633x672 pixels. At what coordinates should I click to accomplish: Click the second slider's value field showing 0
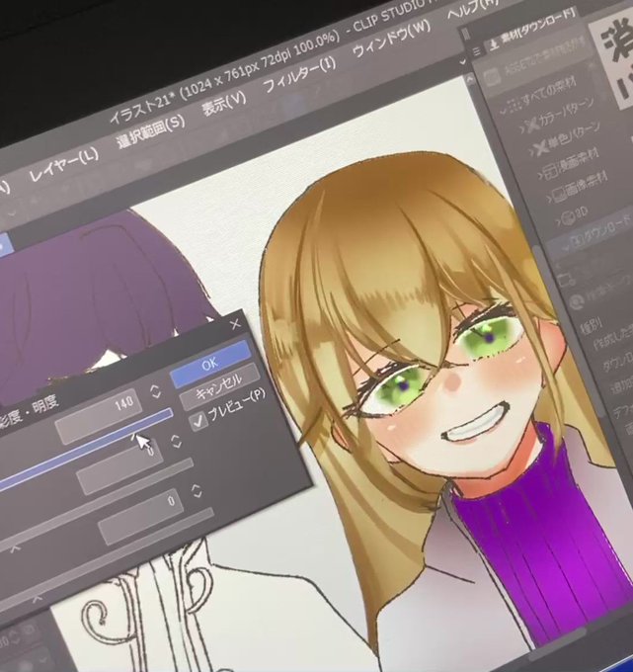pos(120,465)
